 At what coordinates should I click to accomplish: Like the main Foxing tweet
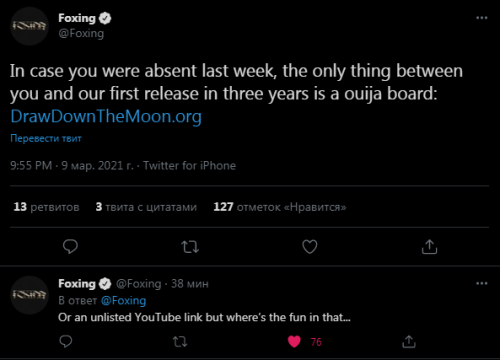click(x=310, y=247)
